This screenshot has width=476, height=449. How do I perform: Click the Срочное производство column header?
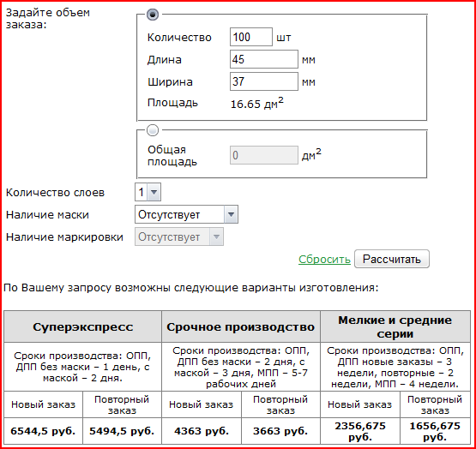pos(241,326)
